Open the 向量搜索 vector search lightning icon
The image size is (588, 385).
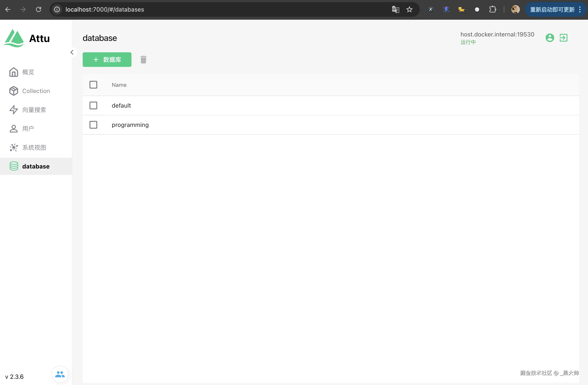point(13,110)
